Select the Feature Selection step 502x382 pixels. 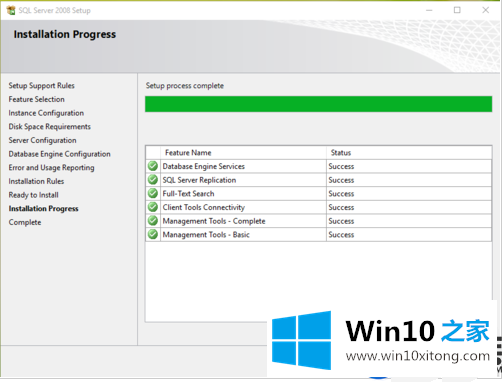37,99
